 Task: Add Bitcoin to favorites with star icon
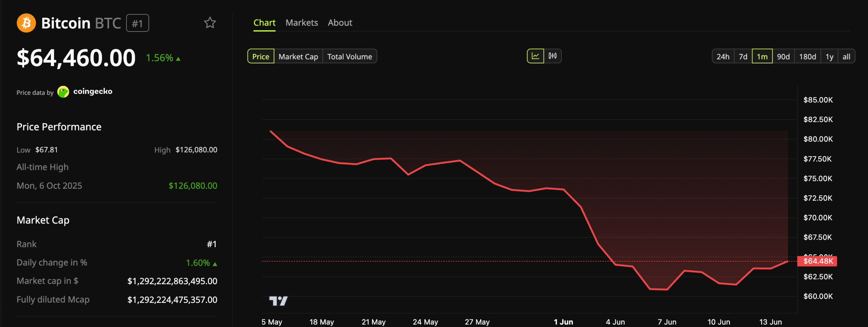pos(210,23)
